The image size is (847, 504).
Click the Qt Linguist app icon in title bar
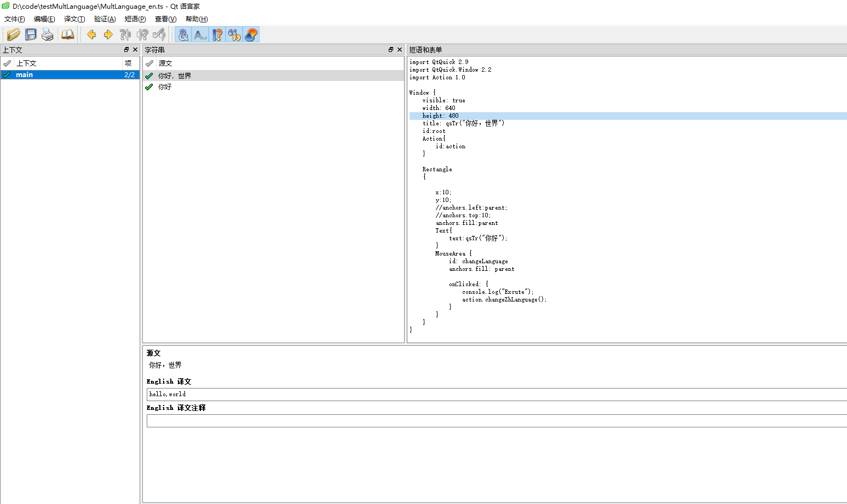6,6
